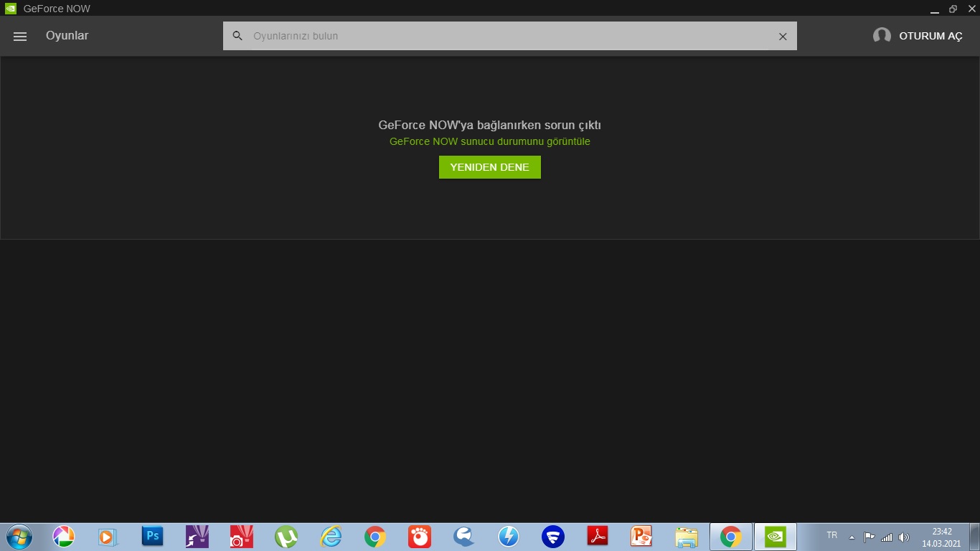The image size is (980, 551).
Task: Open the Windows Start menu
Action: coord(18,537)
